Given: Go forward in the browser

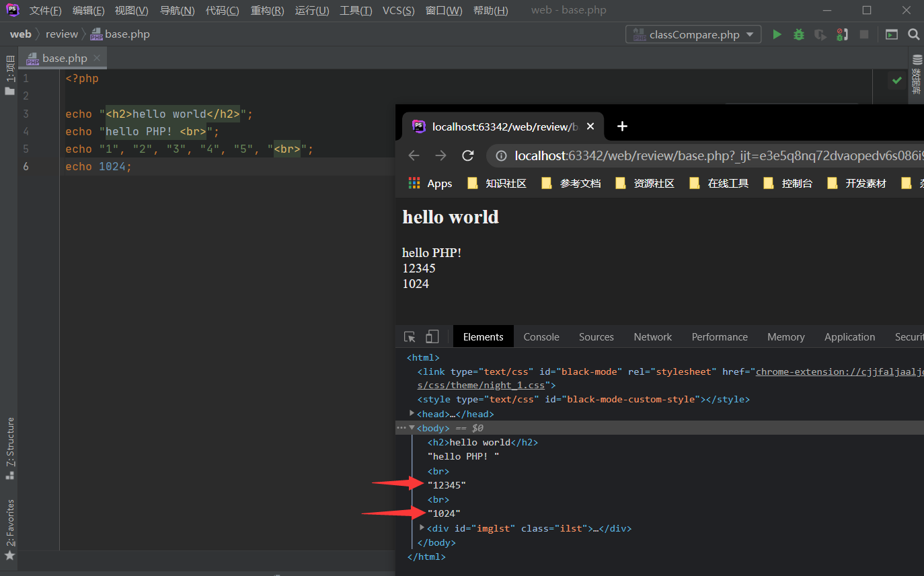Looking at the screenshot, I should [x=440, y=155].
